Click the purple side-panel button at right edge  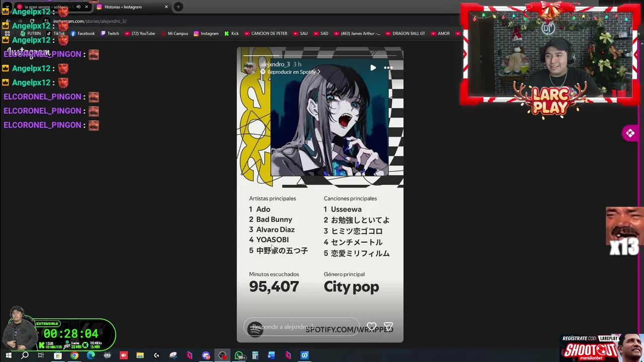pos(631,133)
